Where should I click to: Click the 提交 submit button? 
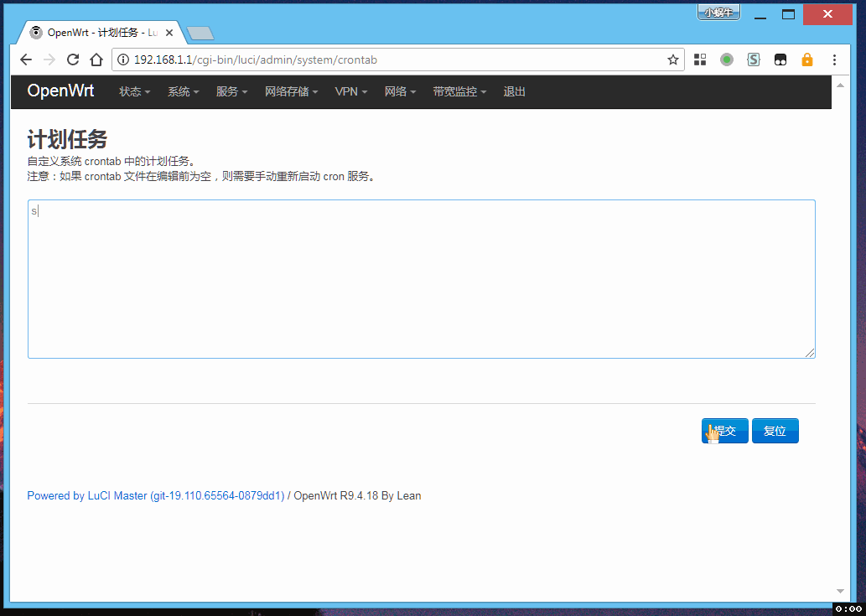(x=724, y=430)
